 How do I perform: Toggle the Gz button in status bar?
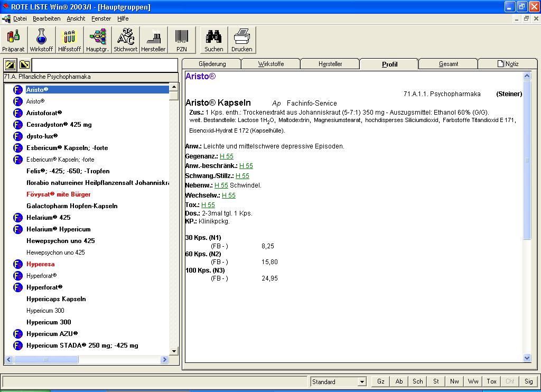(380, 381)
